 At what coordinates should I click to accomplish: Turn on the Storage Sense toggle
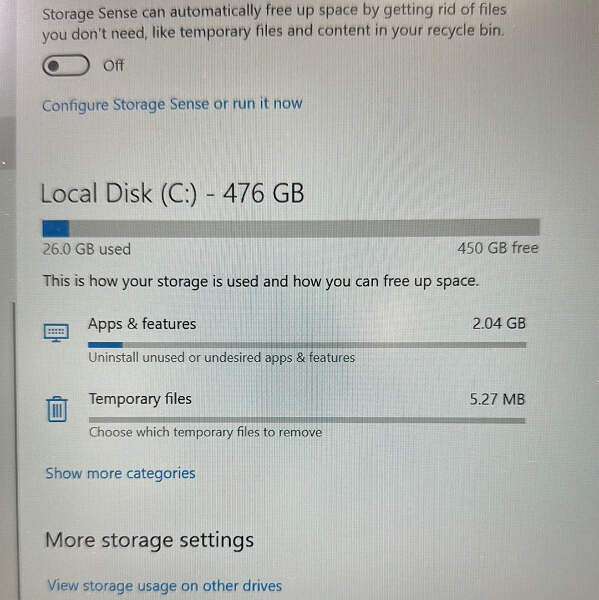(66, 66)
